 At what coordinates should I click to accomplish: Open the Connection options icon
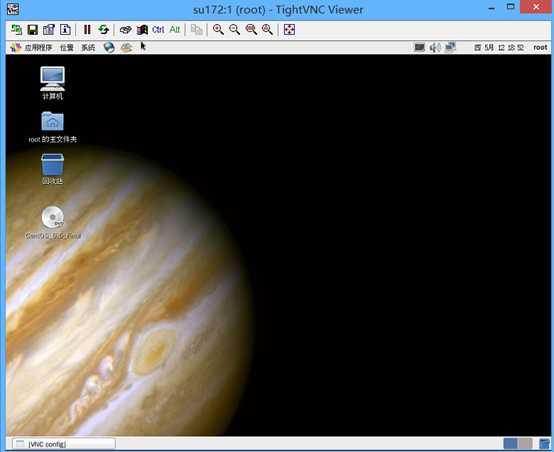tap(49, 30)
